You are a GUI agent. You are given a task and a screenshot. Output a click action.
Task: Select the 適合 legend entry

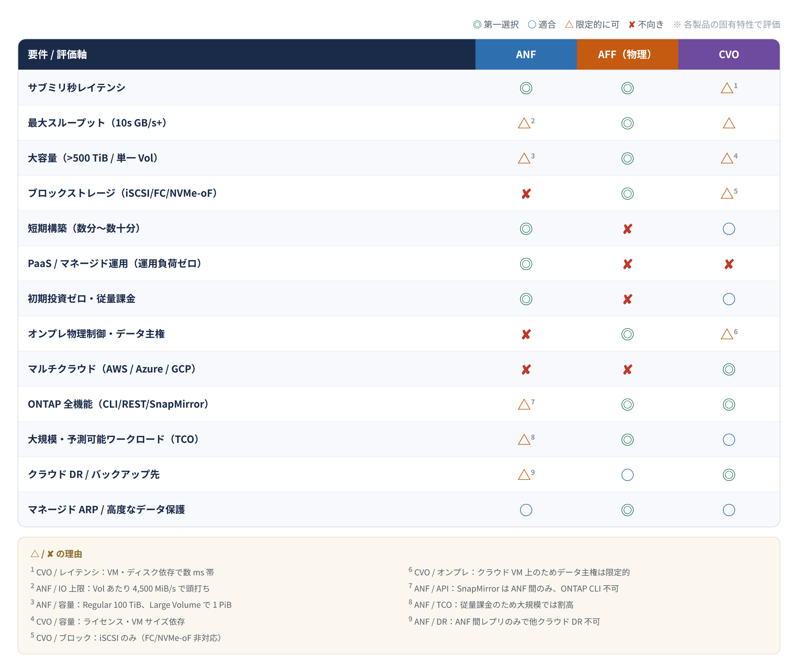point(542,25)
